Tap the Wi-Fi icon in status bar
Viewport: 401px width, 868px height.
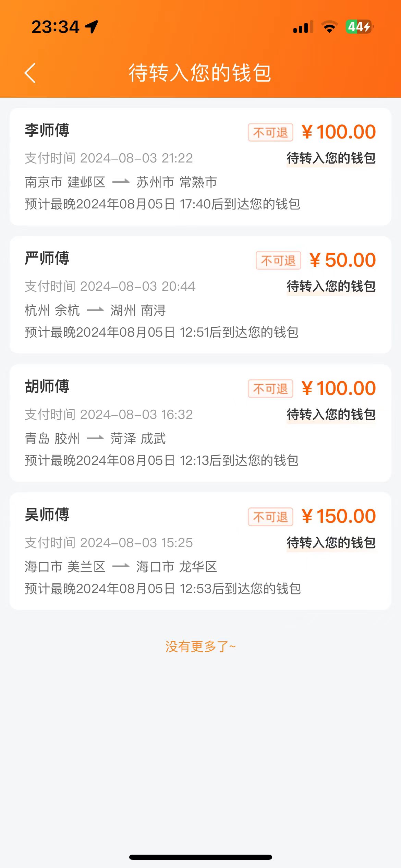(329, 27)
